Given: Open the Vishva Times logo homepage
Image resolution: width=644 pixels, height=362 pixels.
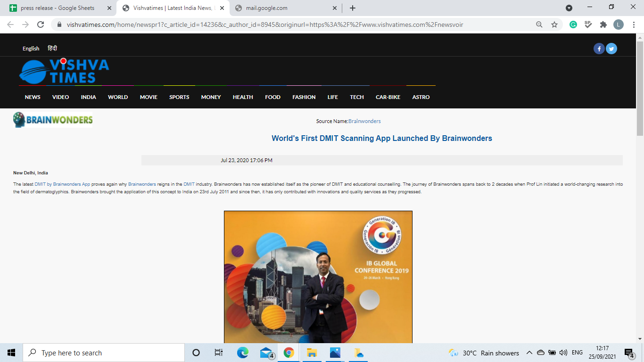Looking at the screenshot, I should (64, 71).
